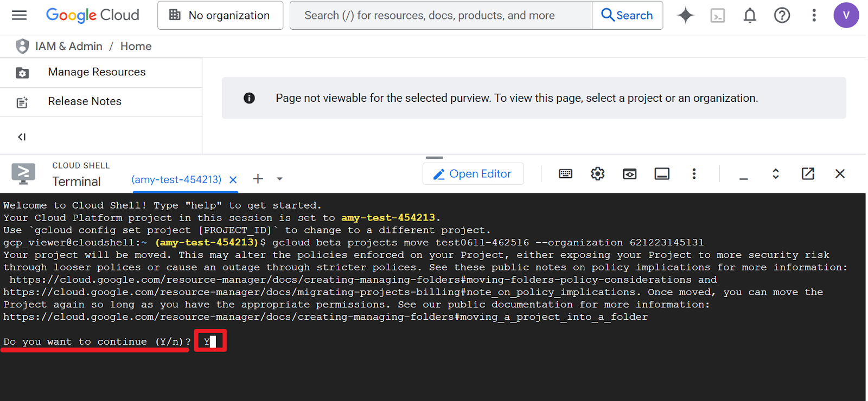This screenshot has width=868, height=401.
Task: Open the notifications bell
Action: pyautogui.click(x=750, y=15)
